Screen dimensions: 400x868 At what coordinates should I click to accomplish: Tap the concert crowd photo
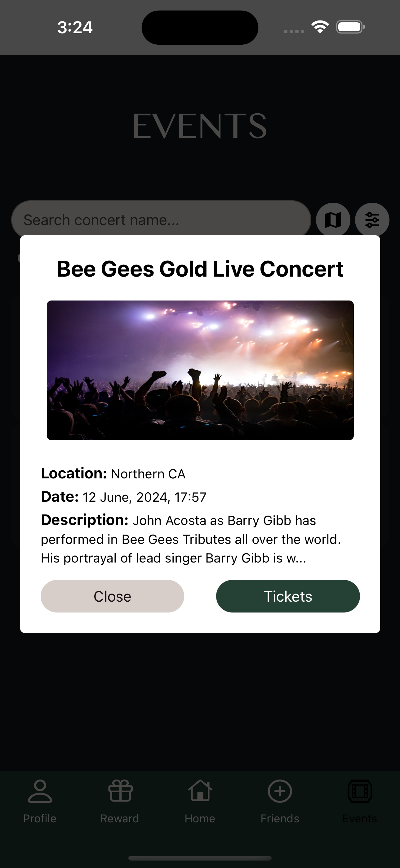[200, 370]
